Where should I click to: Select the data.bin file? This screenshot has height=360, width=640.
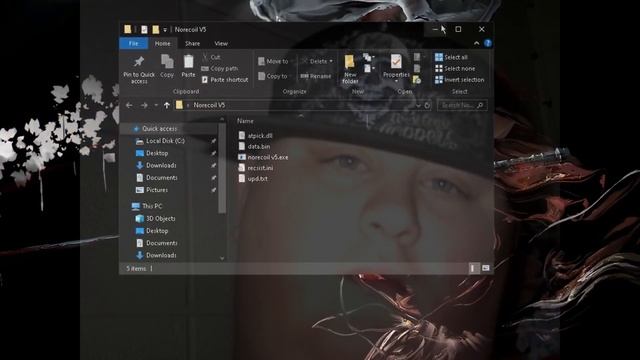point(254,146)
